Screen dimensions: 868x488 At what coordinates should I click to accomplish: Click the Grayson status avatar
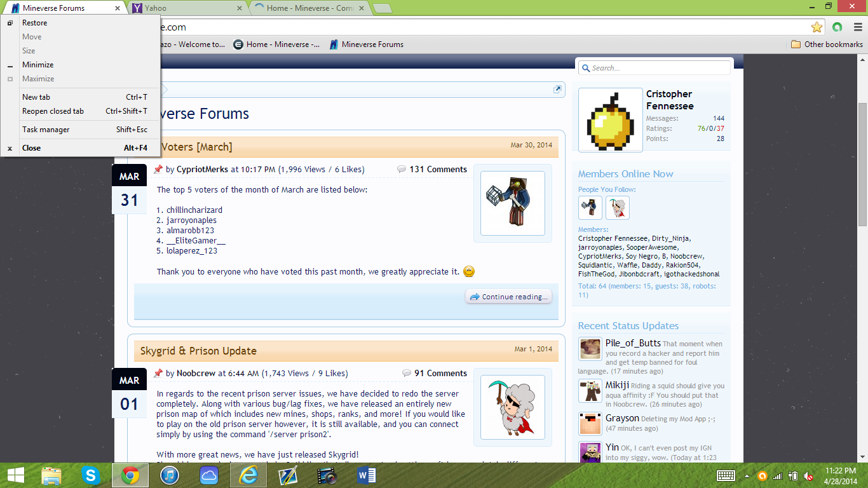590,424
